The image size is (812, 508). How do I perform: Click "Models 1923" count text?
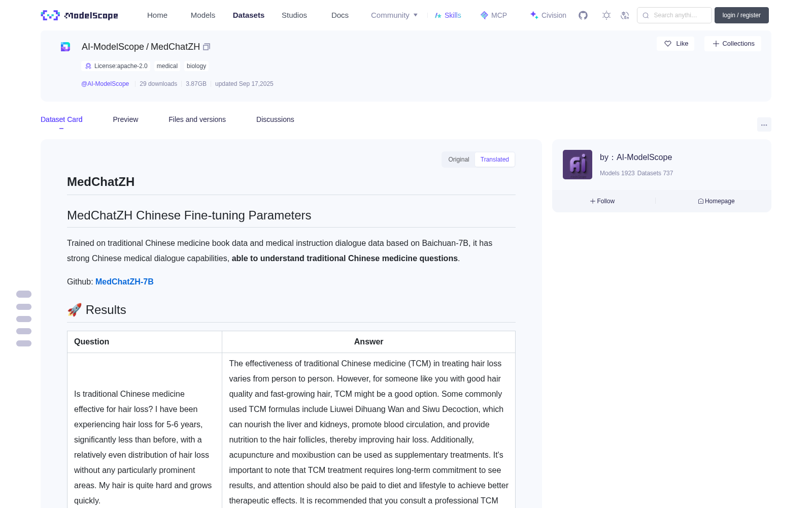tap(617, 173)
